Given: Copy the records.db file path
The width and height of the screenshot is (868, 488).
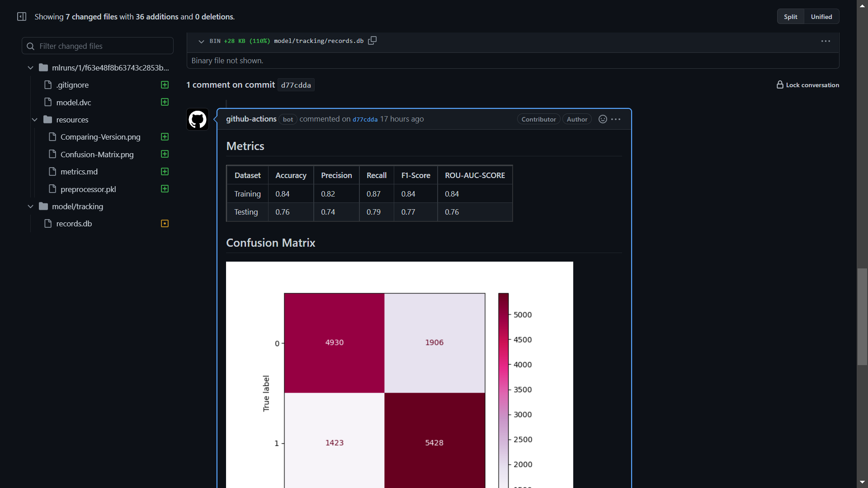Looking at the screenshot, I should 372,41.
